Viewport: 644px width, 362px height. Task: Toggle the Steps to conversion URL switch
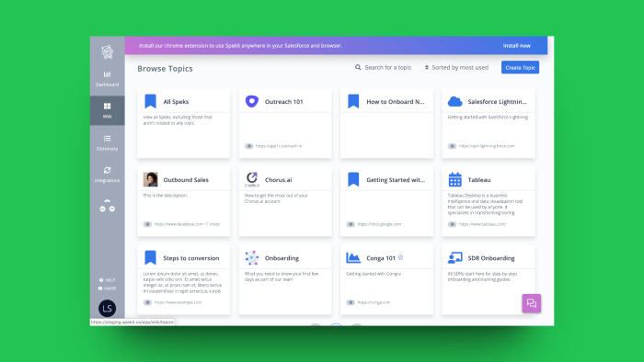pyautogui.click(x=147, y=302)
